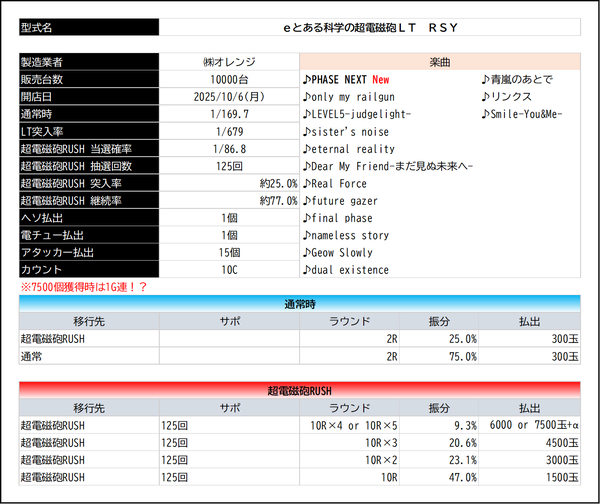The width and height of the screenshot is (600, 504).
Task: Click the '75.0%' allocation cell
Action: pos(439,356)
